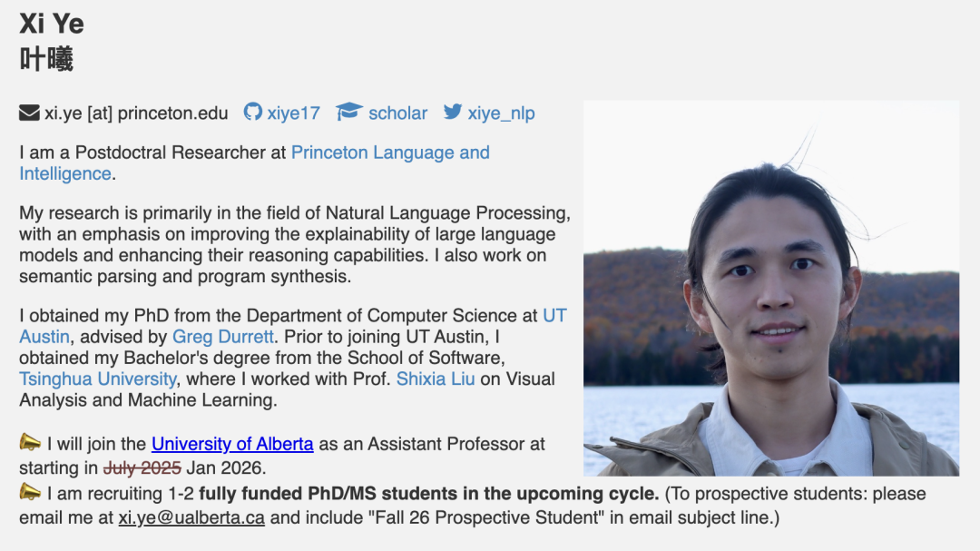Click the Twitter bird icon
The width and height of the screenshot is (980, 551).
pos(453,113)
